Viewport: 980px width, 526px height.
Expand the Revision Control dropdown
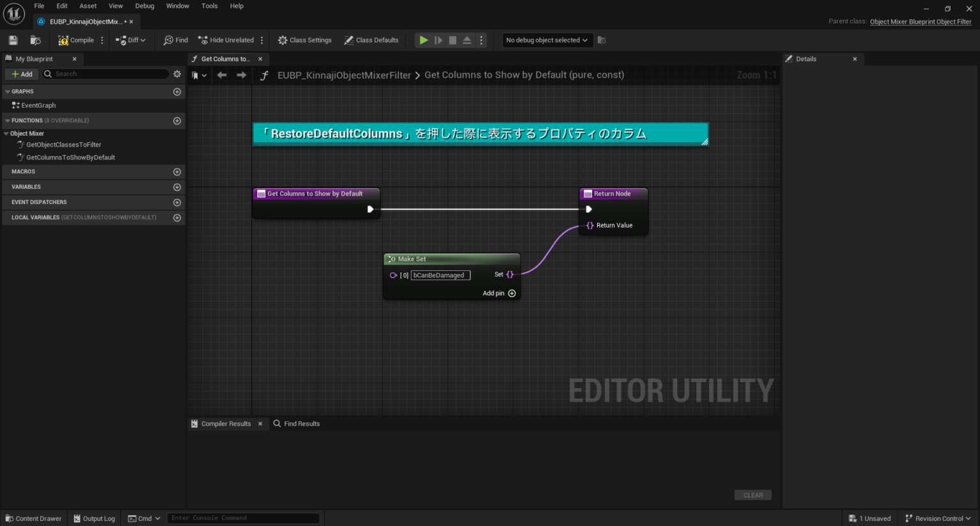[x=937, y=518]
